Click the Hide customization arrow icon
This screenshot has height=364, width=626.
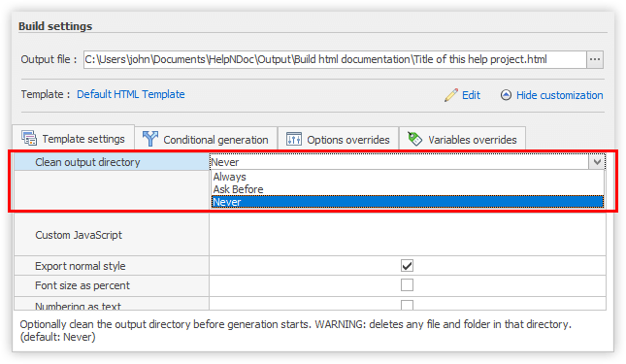[506, 95]
